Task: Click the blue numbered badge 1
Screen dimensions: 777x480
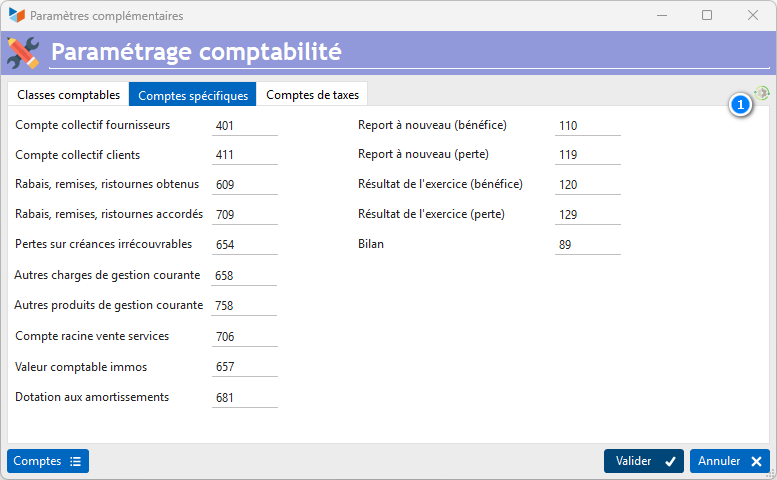Action: [740, 105]
